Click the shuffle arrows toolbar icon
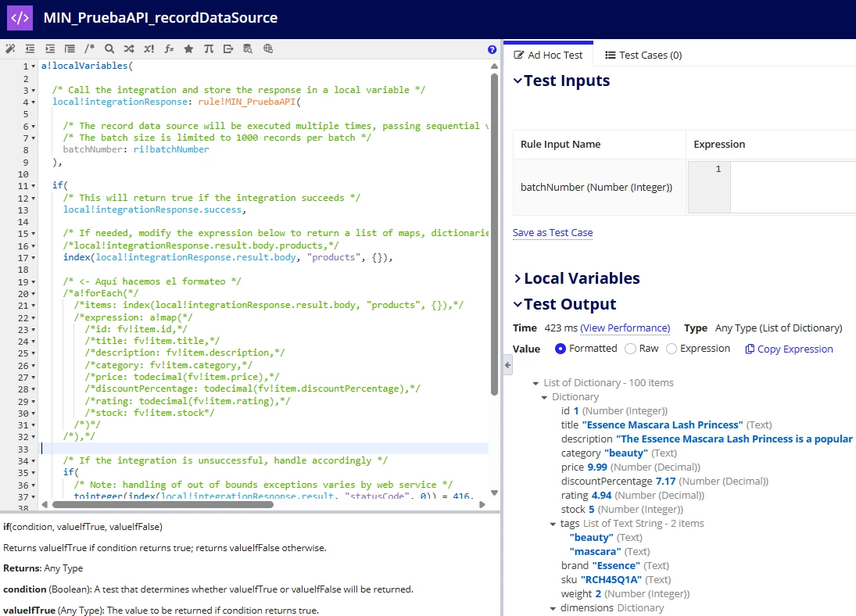Image resolution: width=856 pixels, height=616 pixels. (129, 48)
